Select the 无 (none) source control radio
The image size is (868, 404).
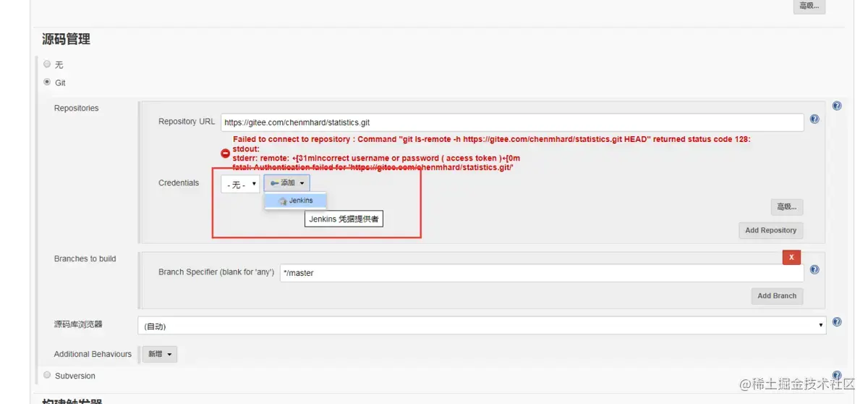click(47, 64)
